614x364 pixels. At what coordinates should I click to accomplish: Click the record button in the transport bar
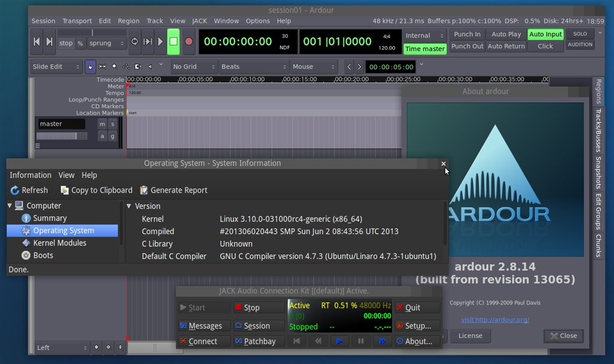(x=189, y=41)
